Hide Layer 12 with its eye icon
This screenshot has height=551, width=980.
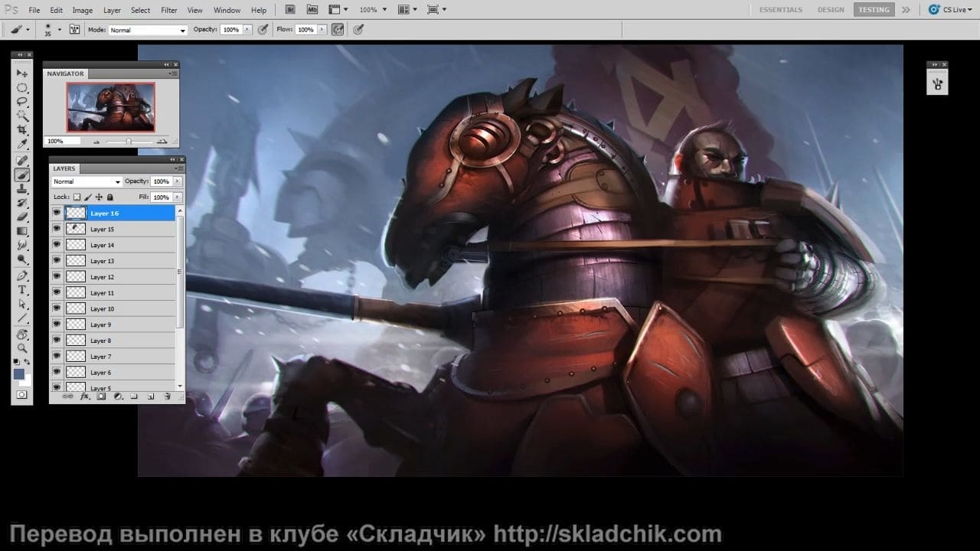click(x=57, y=277)
